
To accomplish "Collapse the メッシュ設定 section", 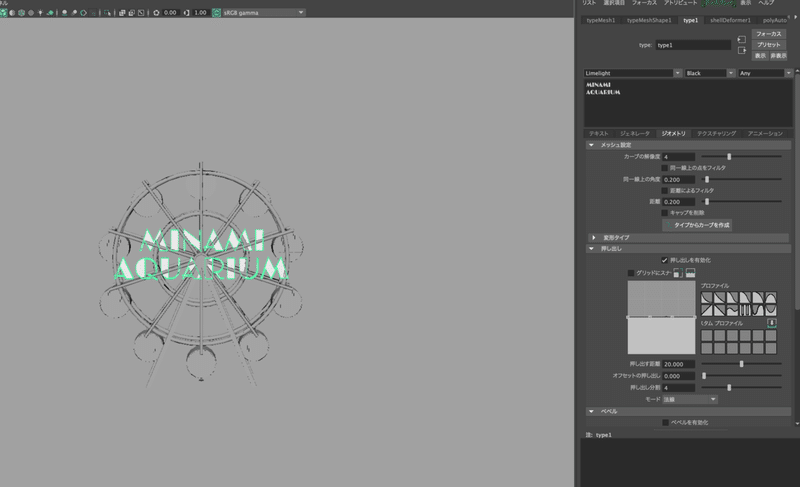I will pyautogui.click(x=591, y=145).
